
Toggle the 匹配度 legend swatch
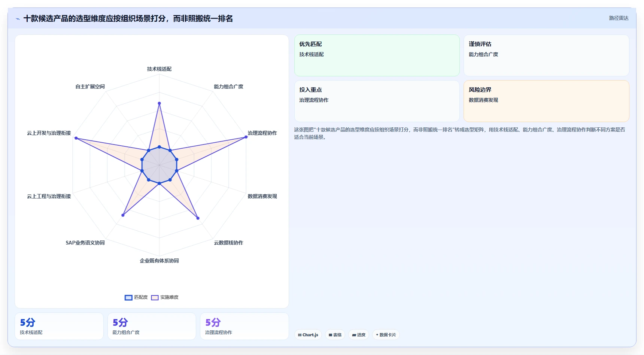pos(128,297)
